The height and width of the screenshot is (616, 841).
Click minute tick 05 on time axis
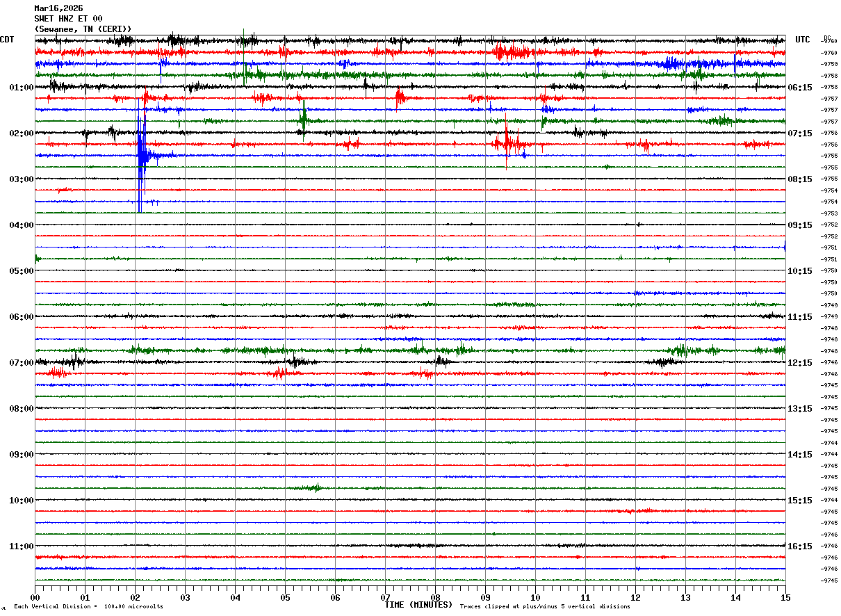click(x=285, y=598)
